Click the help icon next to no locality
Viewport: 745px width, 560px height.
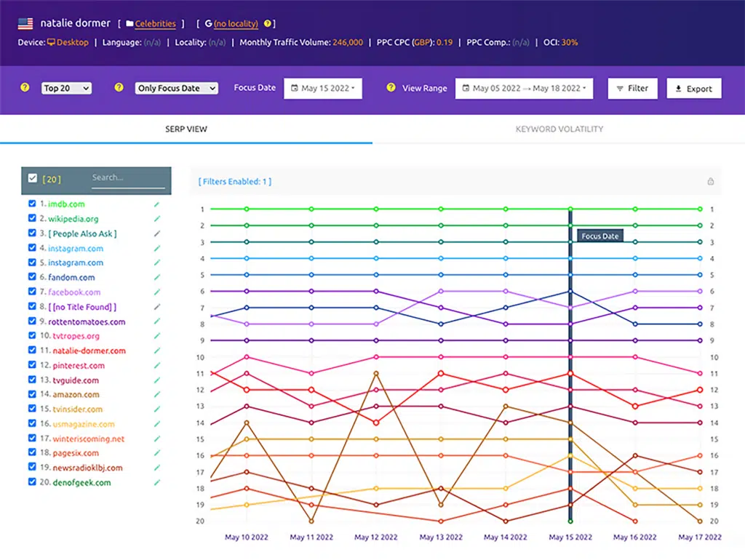pos(267,24)
